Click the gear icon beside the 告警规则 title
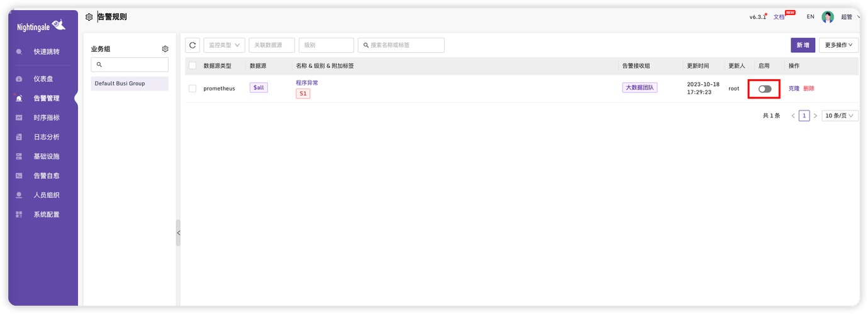 (x=89, y=17)
